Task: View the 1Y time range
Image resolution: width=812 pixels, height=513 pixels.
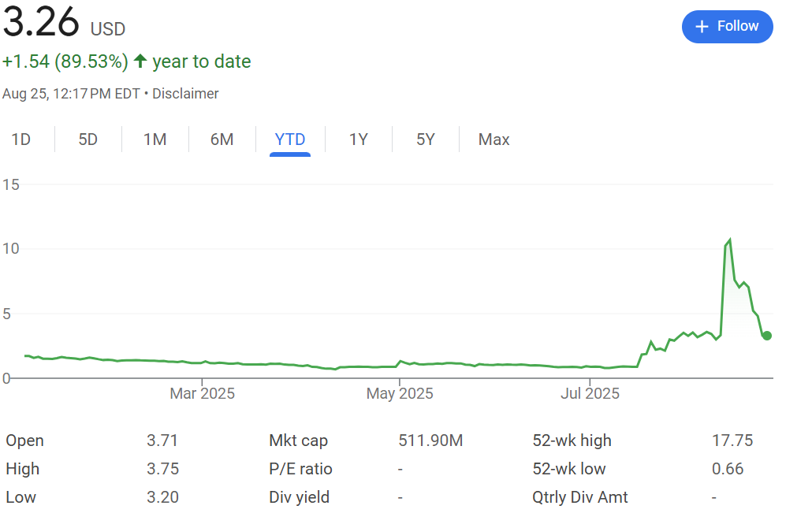Action: tap(359, 139)
